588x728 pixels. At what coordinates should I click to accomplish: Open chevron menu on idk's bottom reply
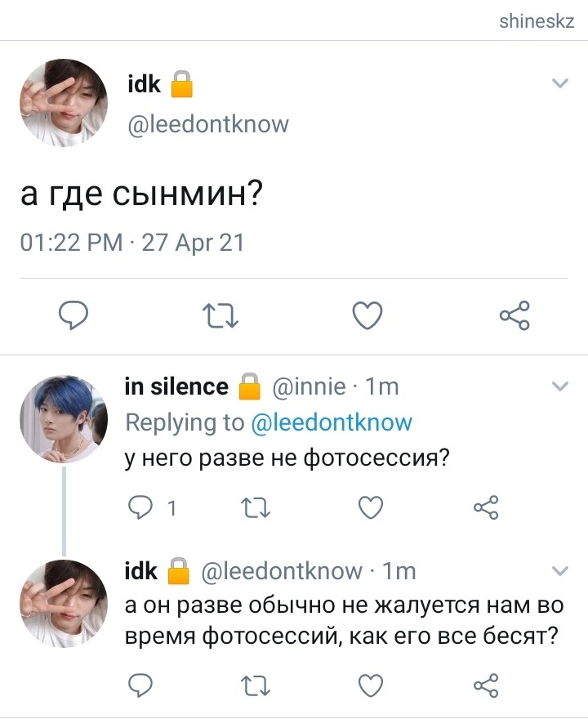(x=560, y=571)
